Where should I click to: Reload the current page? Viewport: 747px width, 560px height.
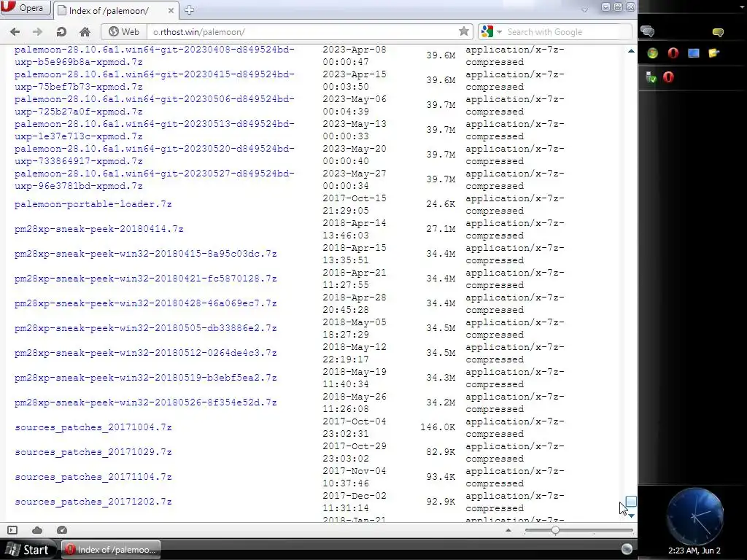[x=61, y=32]
